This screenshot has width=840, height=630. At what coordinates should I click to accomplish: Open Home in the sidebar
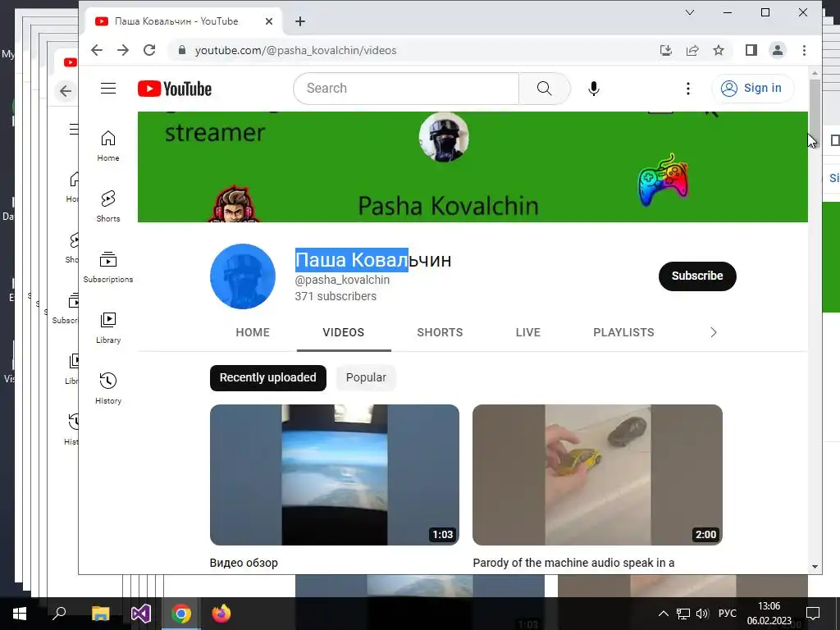coord(108,145)
